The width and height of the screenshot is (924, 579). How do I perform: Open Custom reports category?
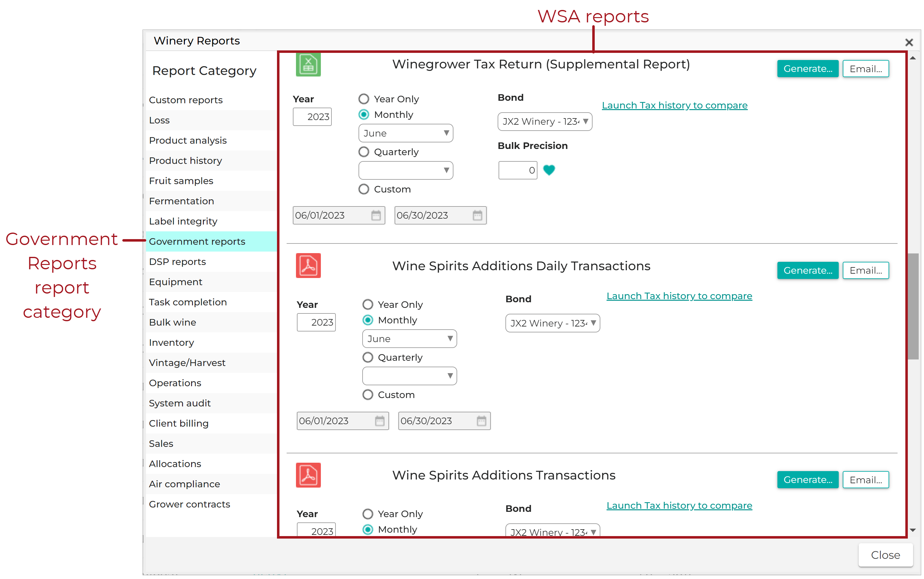pyautogui.click(x=211, y=100)
